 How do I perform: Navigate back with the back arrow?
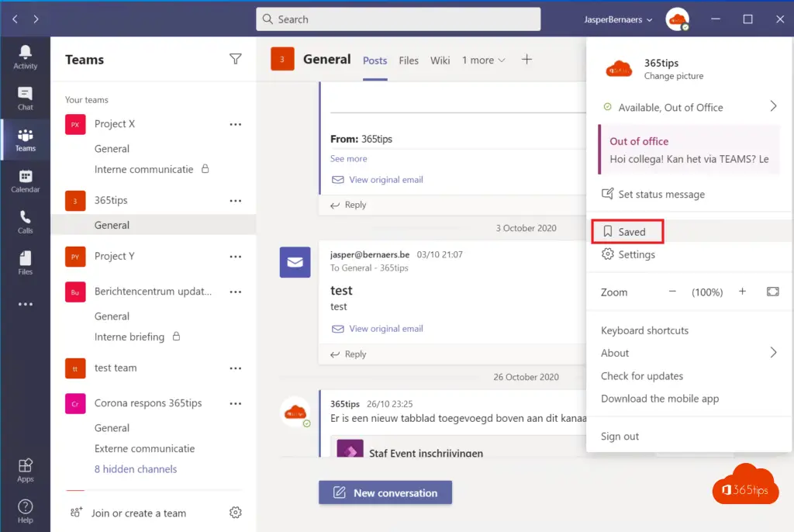[16, 19]
